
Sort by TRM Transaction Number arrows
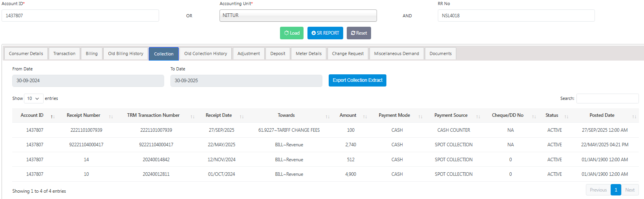(192, 116)
